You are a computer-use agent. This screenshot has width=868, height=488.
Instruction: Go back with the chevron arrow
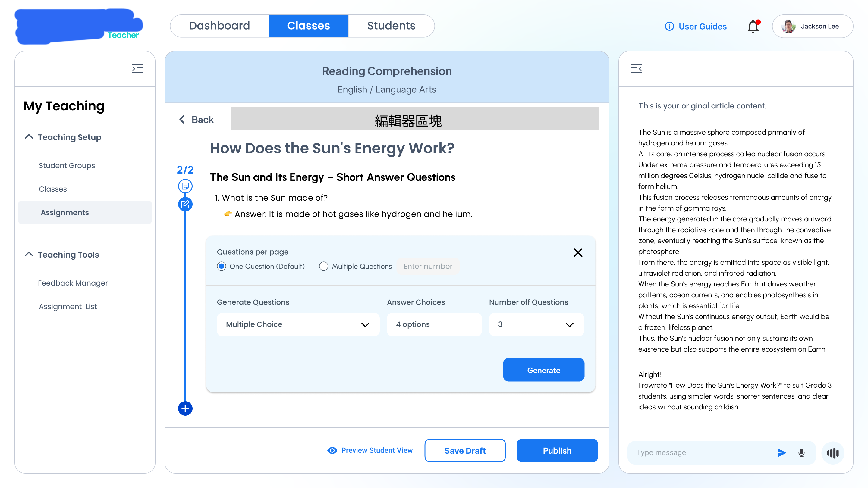click(x=182, y=119)
